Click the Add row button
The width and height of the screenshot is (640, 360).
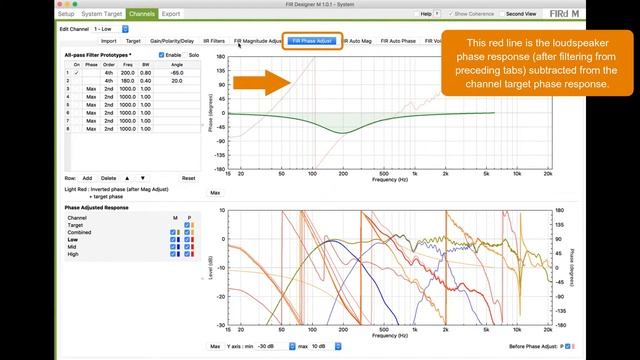pos(87,178)
